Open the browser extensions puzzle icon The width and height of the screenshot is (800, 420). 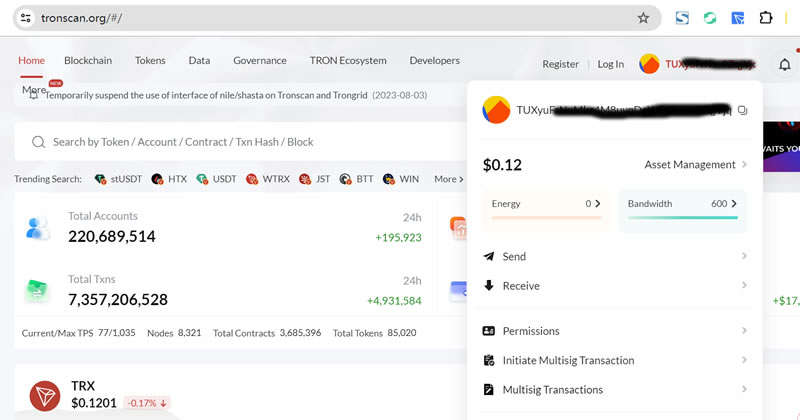765,18
